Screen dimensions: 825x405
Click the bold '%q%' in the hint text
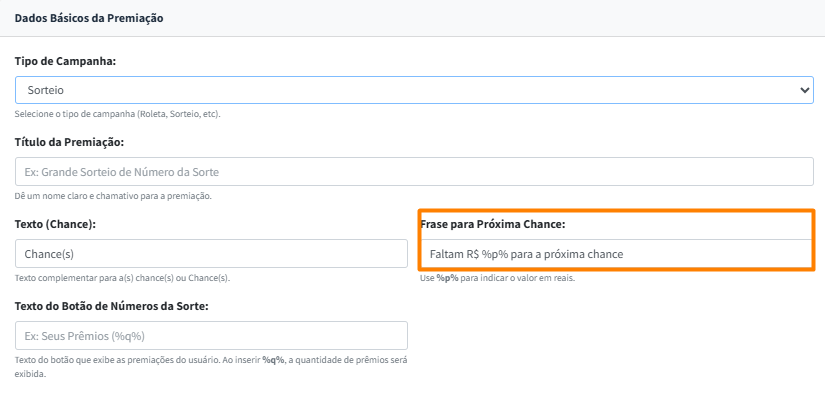[273, 359]
